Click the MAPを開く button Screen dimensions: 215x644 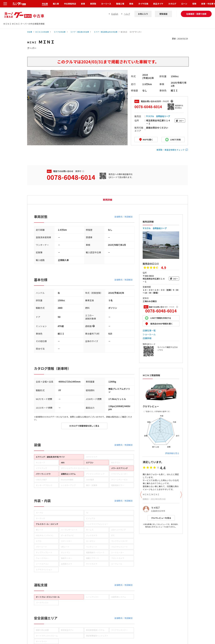[x=146, y=139]
